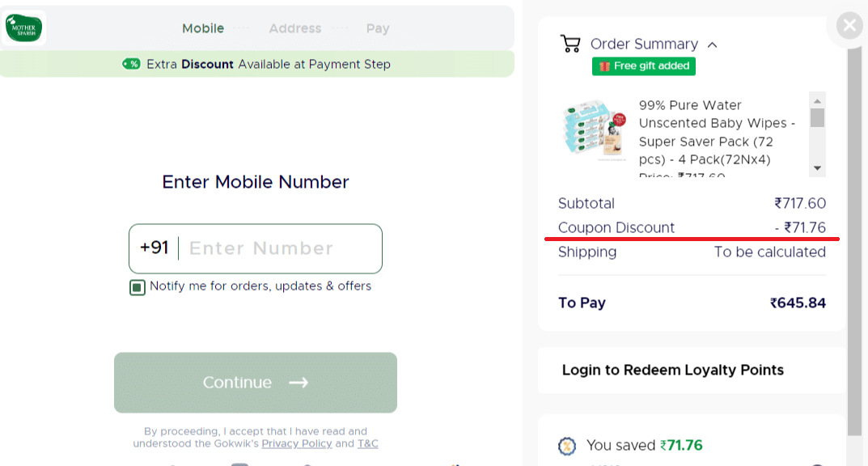The width and height of the screenshot is (868, 466).
Task: Collapse the Order Summary section
Action: (712, 45)
